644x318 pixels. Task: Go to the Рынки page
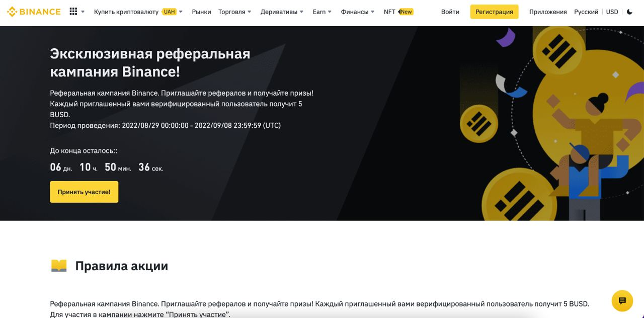tap(201, 12)
